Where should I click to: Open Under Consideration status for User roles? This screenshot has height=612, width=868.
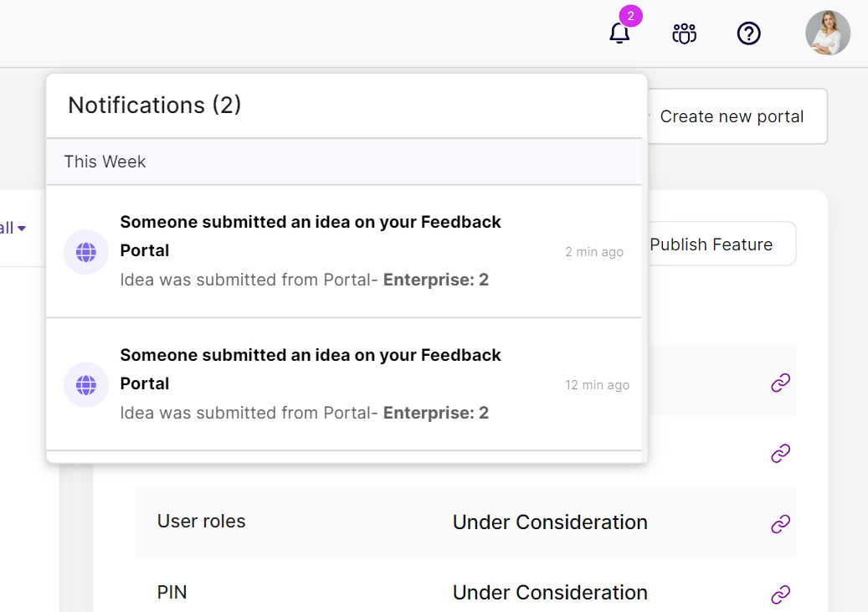click(x=550, y=522)
